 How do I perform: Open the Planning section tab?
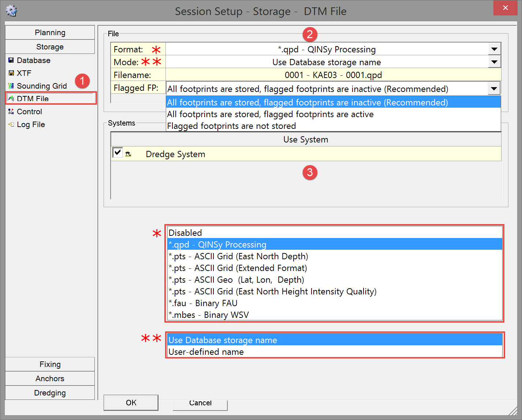click(x=50, y=33)
